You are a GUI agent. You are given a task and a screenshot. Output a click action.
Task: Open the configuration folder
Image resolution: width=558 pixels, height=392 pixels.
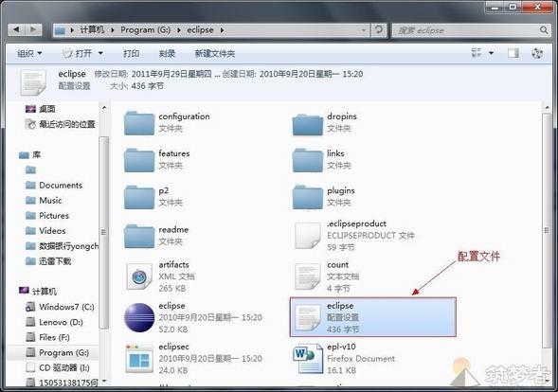[168, 122]
